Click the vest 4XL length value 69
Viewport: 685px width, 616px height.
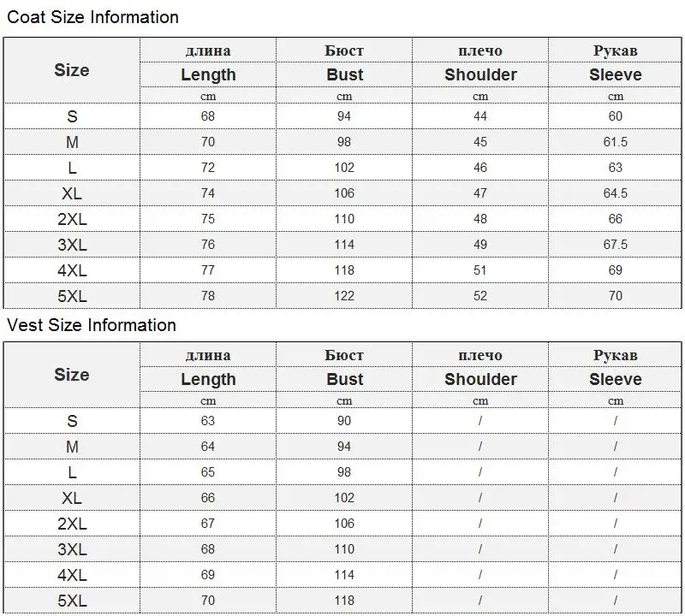point(208,575)
